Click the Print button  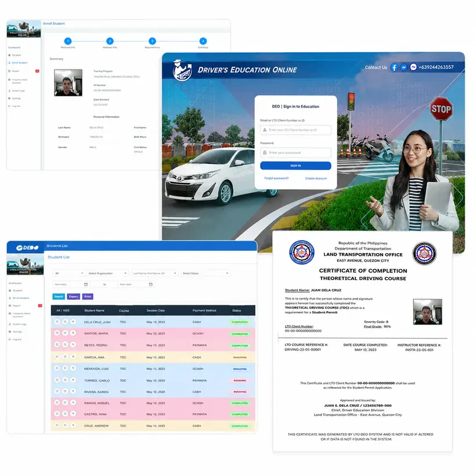[88, 297]
